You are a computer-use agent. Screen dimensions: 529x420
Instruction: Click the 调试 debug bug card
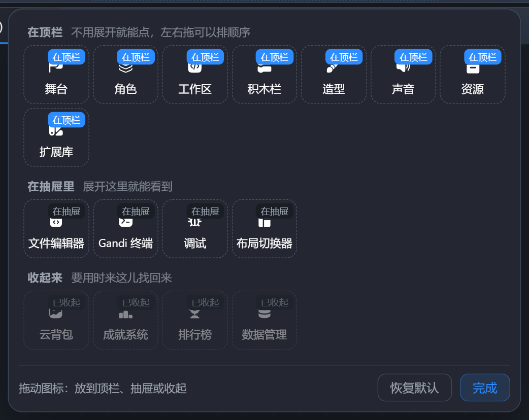pos(195,229)
